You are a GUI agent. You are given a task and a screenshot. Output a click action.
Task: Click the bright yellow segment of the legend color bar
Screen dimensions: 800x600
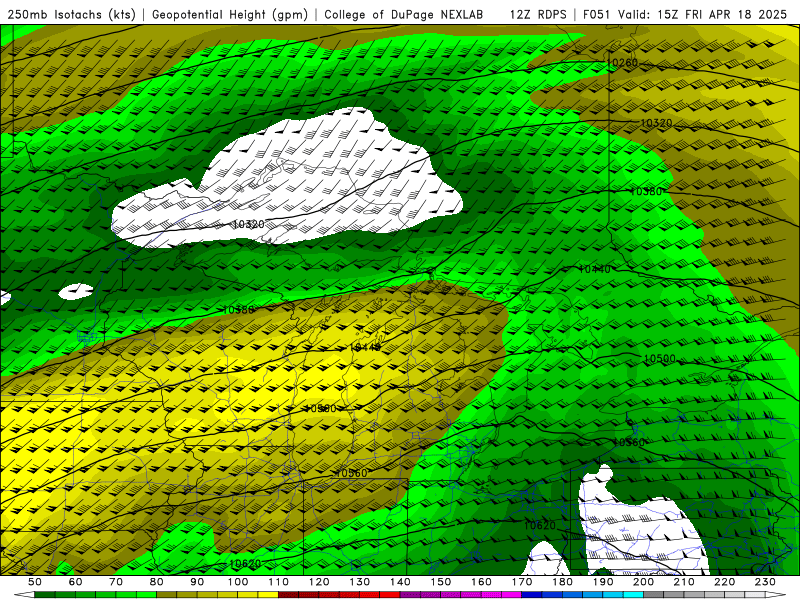[268, 595]
